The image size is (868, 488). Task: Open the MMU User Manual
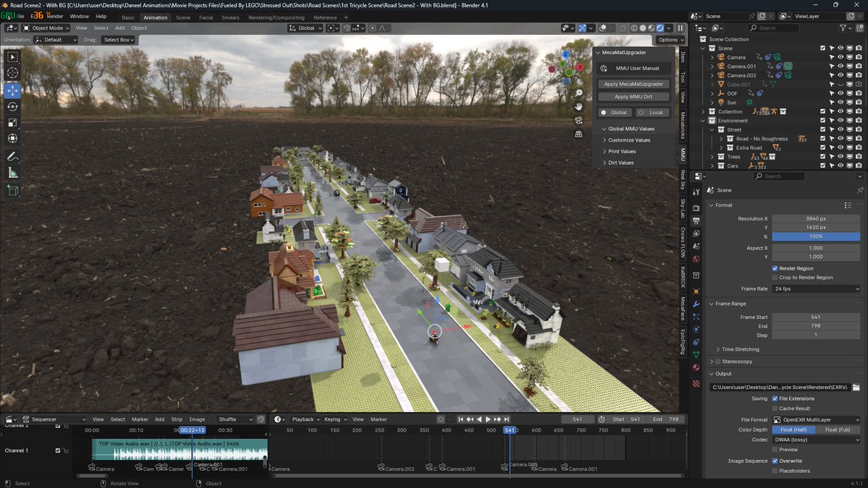(634, 68)
